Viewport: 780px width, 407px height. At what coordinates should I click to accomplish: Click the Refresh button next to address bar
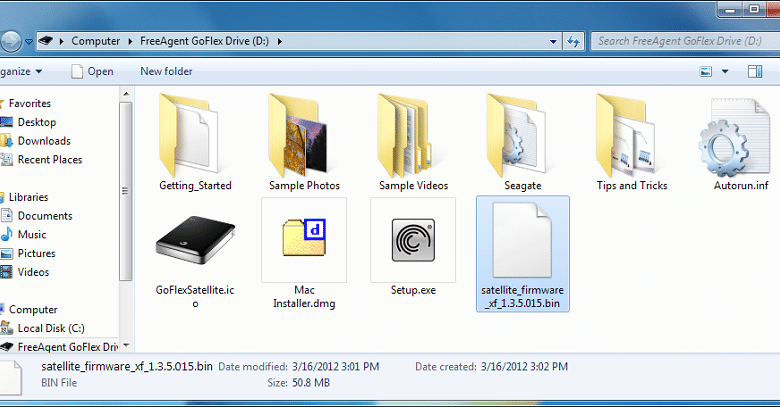tap(574, 41)
